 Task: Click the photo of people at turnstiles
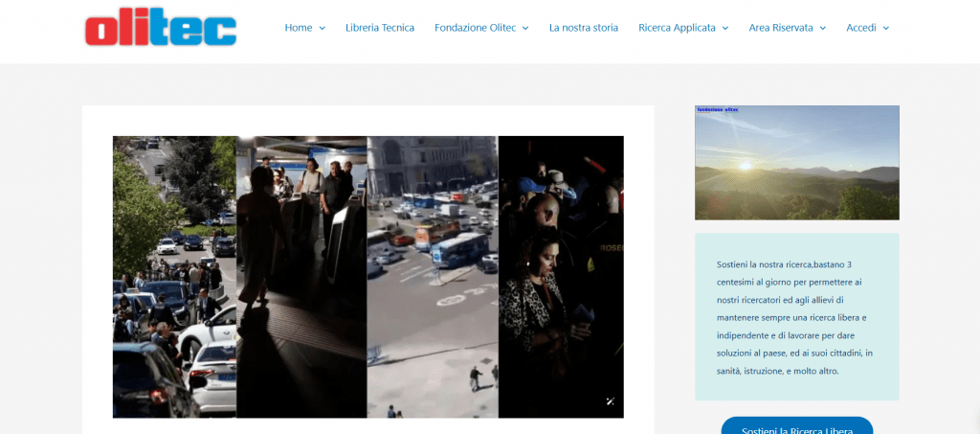(x=301, y=277)
